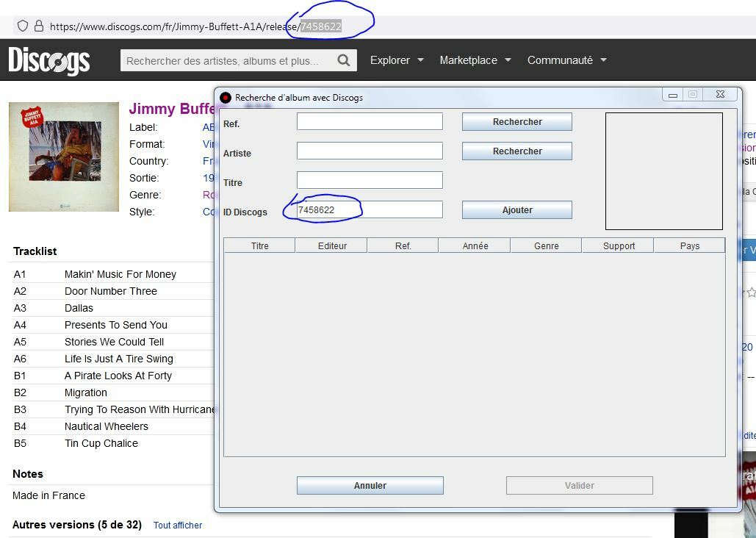Click the Jimmy Buffett artist link
Viewport: 756px width, 538px height.
click(x=172, y=109)
